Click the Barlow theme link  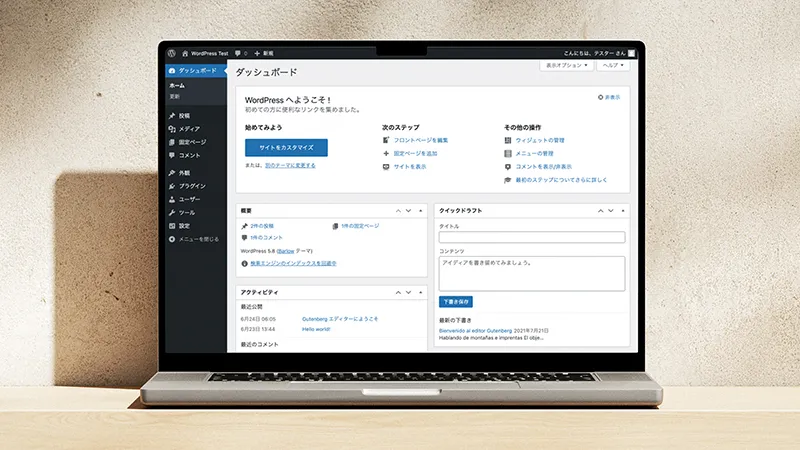coord(286,251)
